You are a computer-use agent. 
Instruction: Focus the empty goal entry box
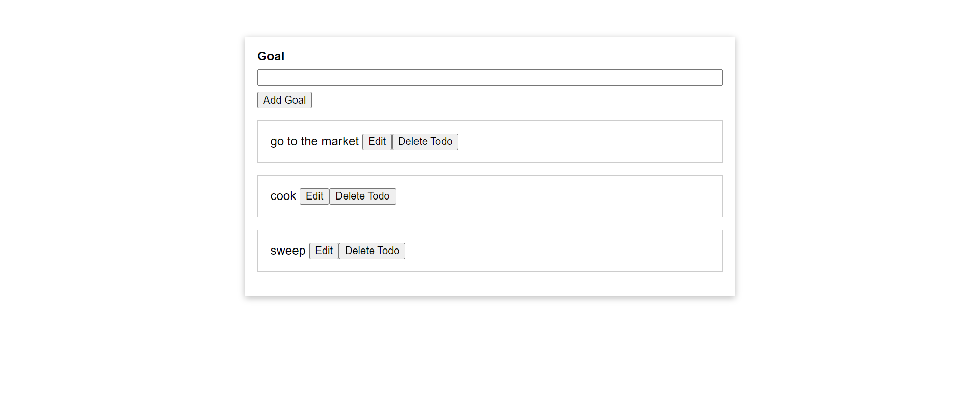pyautogui.click(x=489, y=78)
